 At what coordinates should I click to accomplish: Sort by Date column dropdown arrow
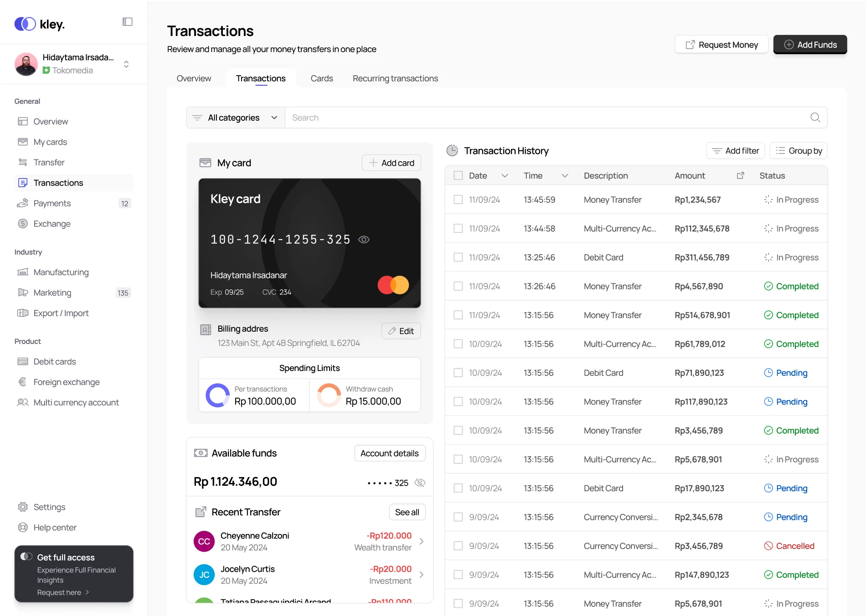pyautogui.click(x=505, y=176)
